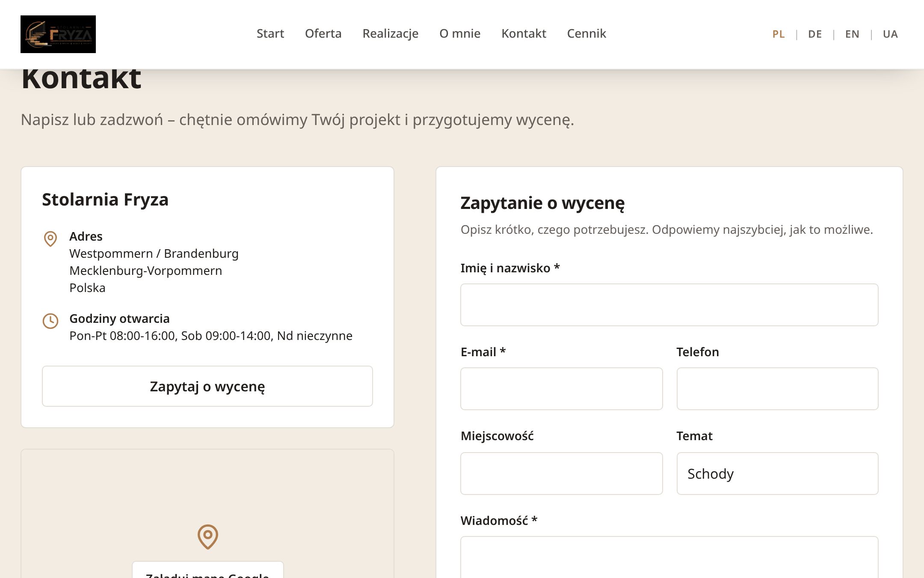Click the opening hours clock icon
The image size is (924, 578).
point(50,321)
